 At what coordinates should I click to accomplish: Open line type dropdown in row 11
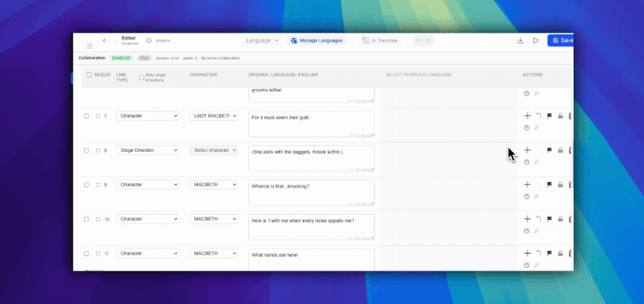[x=148, y=254]
